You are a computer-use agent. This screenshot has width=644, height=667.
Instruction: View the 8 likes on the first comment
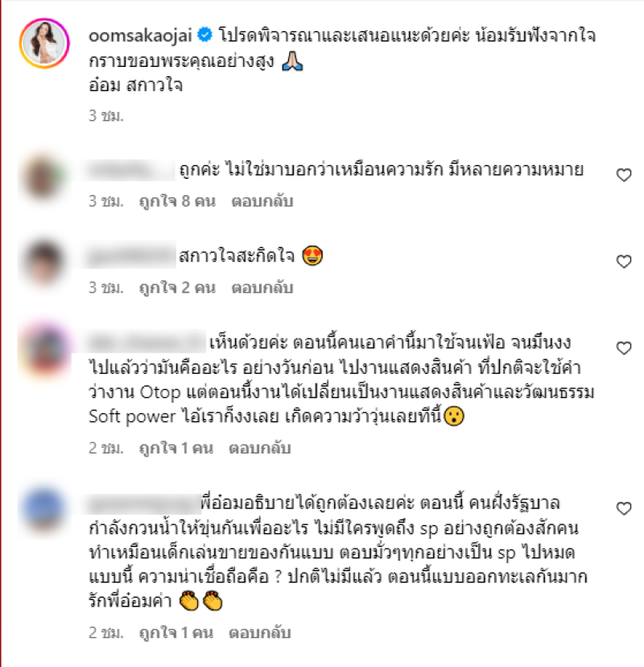177,201
